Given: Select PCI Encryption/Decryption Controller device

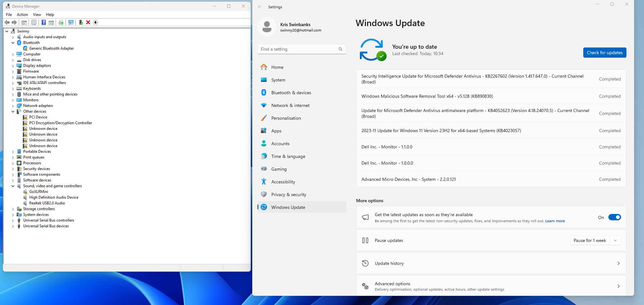Looking at the screenshot, I should point(60,123).
